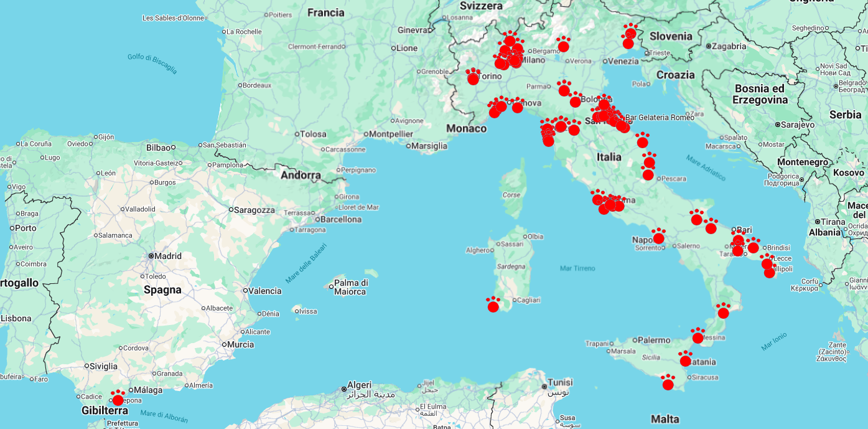The height and width of the screenshot is (429, 868).
Task: Click the paw marker at Genova
Action: click(517, 106)
